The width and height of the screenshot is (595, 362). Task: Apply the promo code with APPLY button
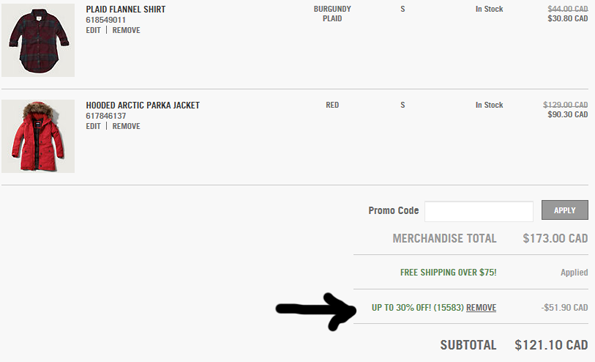[x=565, y=210]
